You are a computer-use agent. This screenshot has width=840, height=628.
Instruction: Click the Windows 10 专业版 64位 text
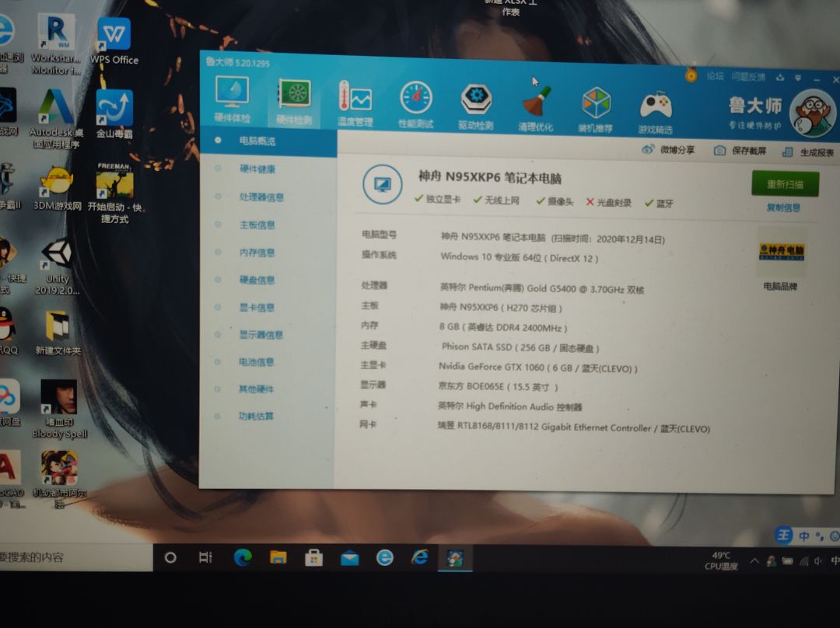[x=519, y=257]
